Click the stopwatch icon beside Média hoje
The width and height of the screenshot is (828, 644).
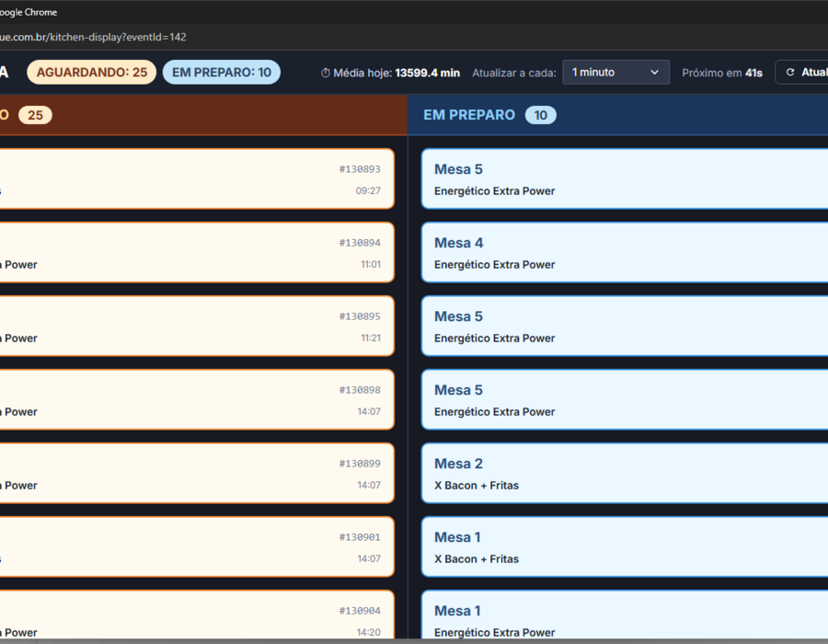tap(326, 73)
